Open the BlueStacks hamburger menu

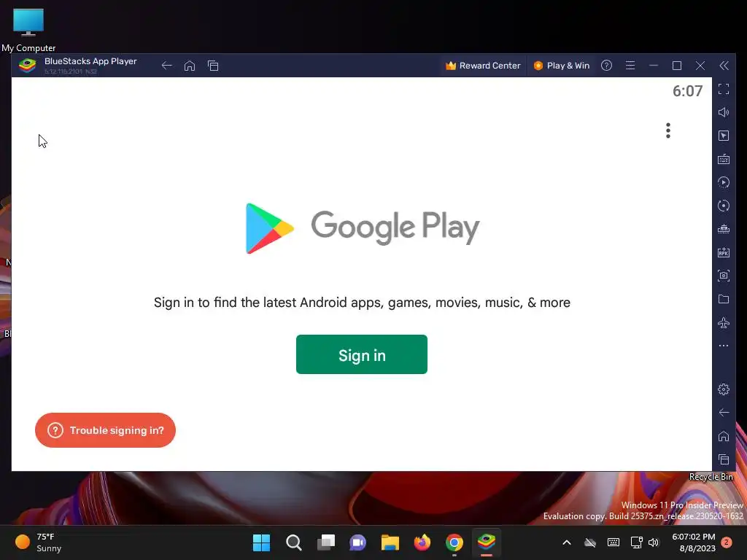click(x=630, y=66)
